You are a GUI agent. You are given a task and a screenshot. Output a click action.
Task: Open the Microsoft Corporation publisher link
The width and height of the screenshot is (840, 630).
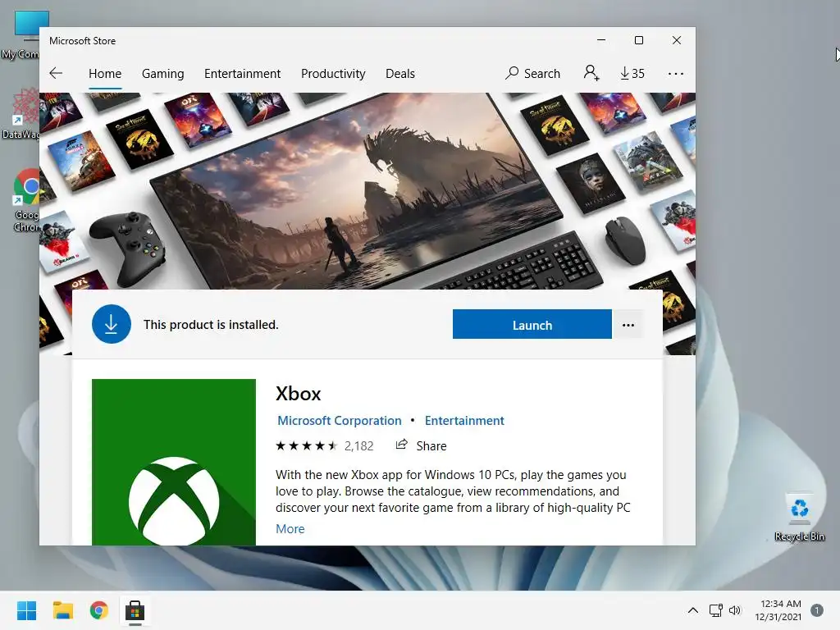[339, 421]
